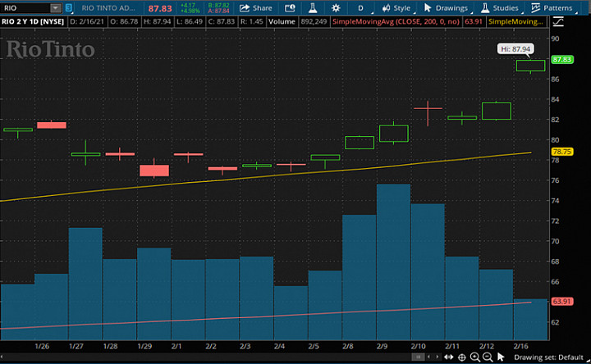Open chart settings gear icon
Screen dimensions: 591x364
point(336,8)
